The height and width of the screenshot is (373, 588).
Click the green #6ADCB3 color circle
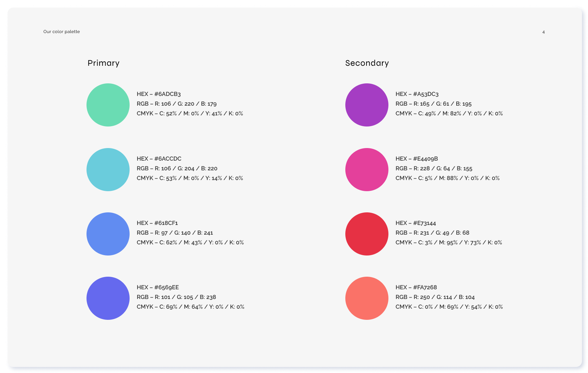click(x=108, y=105)
